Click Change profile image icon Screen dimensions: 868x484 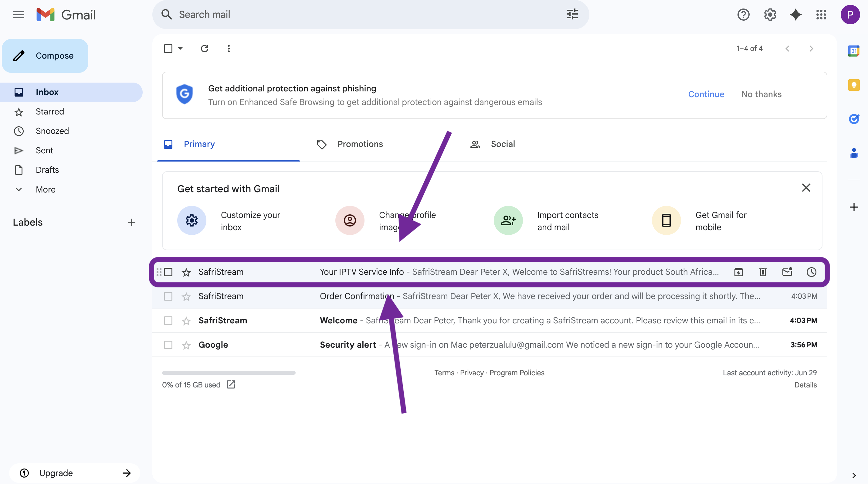(350, 220)
